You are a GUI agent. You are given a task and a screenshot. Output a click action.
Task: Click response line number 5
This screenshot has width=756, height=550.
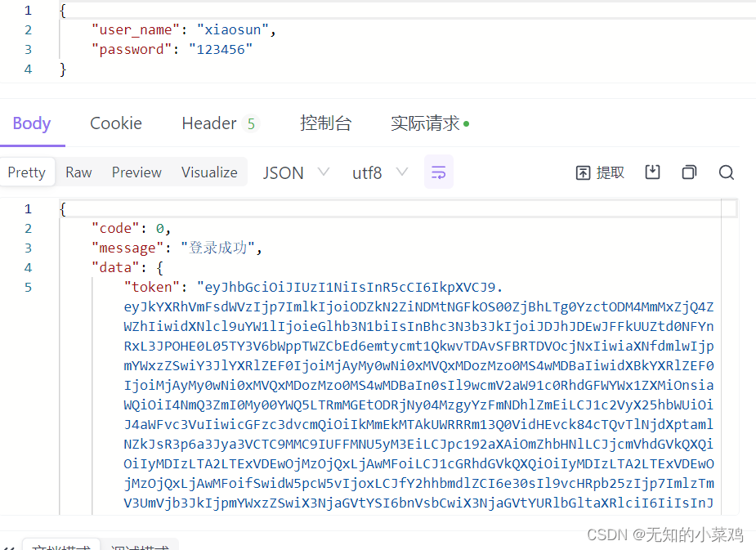click(28, 288)
